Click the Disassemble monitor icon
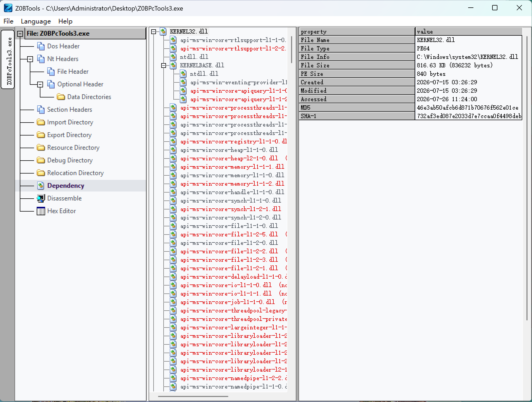Viewport: 532px width, 402px height. click(x=41, y=198)
